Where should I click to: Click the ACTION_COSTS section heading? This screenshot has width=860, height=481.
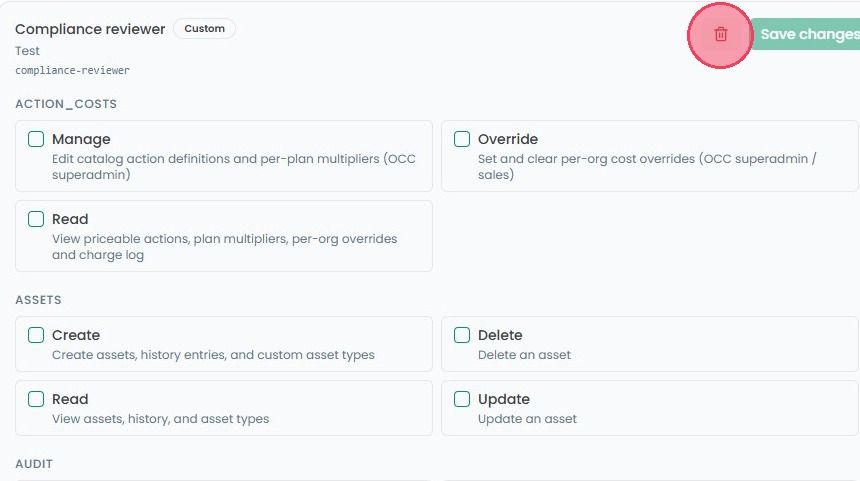pyautogui.click(x=66, y=104)
